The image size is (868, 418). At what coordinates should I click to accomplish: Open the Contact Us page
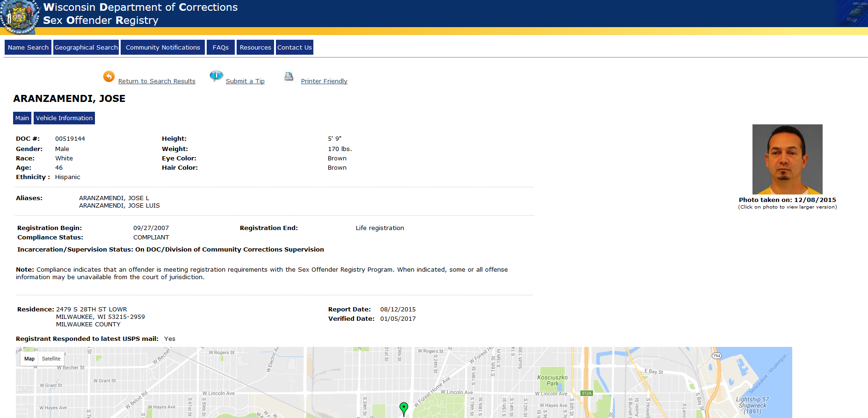[x=295, y=48]
